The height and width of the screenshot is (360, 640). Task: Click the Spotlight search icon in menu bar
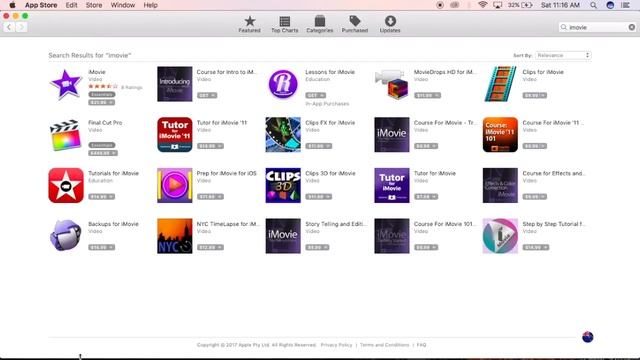pyautogui.click(x=593, y=5)
